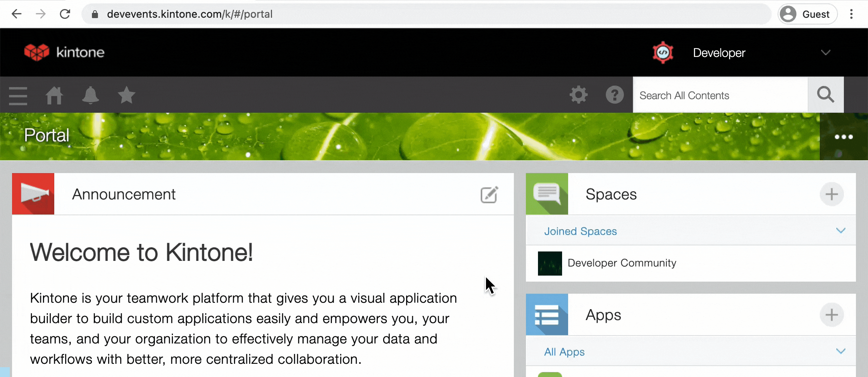Edit the Announcement with pencil icon
Image resolution: width=868 pixels, height=377 pixels.
coord(489,195)
